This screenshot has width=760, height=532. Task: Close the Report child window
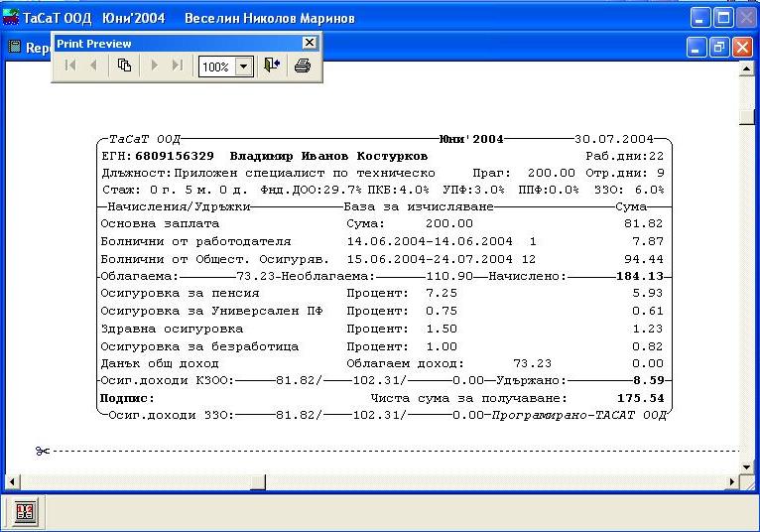[x=742, y=48]
